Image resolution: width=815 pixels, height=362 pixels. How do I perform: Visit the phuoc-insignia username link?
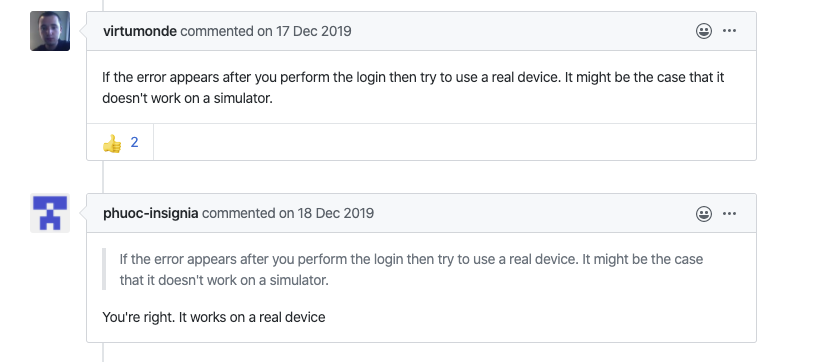coord(151,213)
